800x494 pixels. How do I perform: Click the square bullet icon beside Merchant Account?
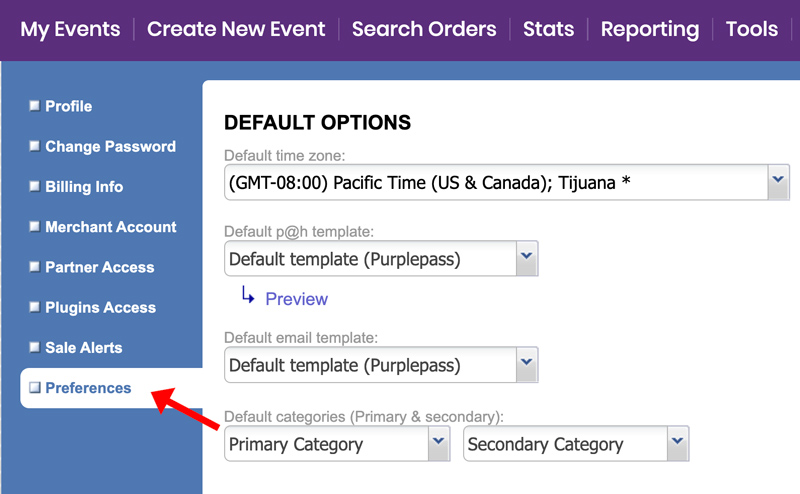click(35, 226)
